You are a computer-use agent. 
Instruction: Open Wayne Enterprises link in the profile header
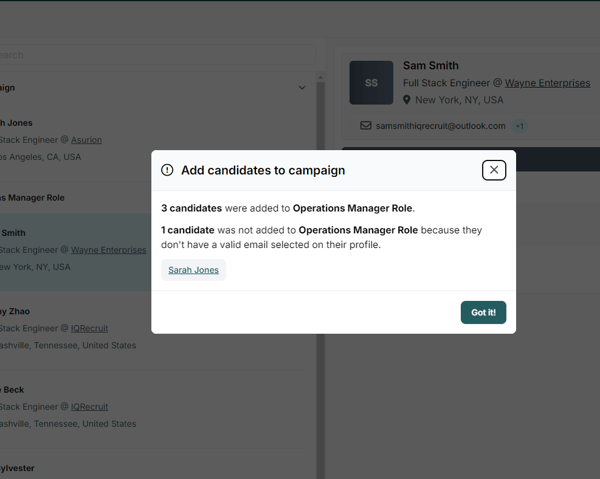(x=547, y=83)
